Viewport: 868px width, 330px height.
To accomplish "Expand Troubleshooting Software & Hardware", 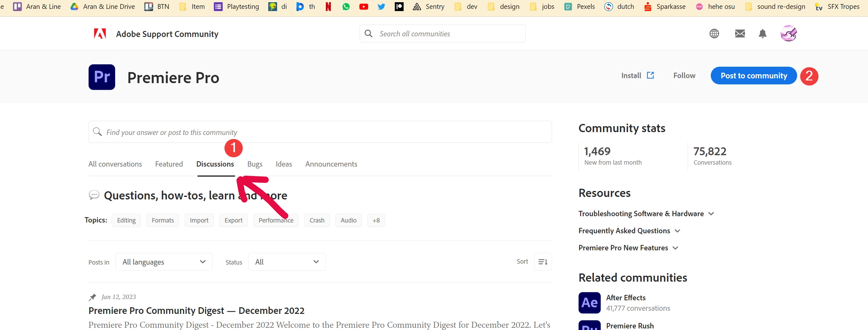I will click(x=646, y=213).
